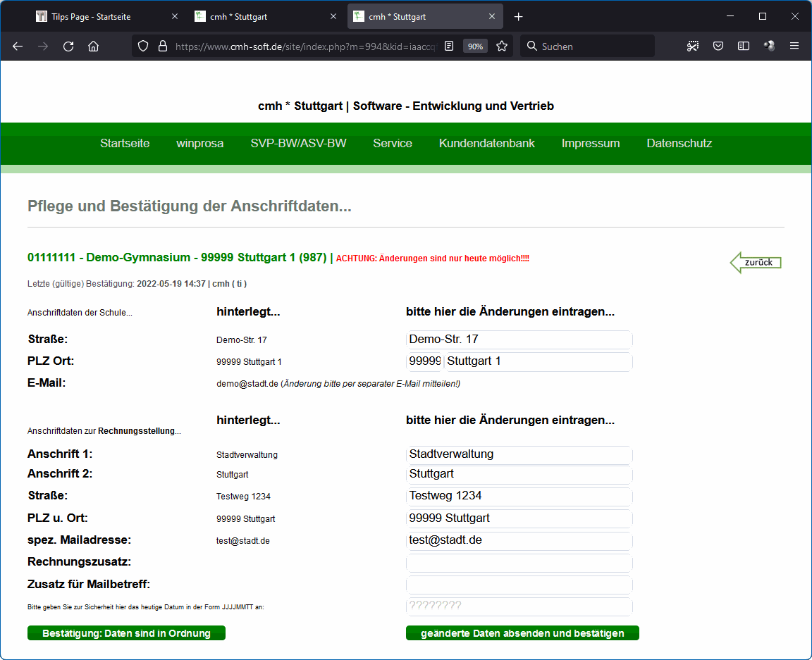Image resolution: width=812 pixels, height=660 pixels.
Task: Click into the empty Rechnungszusatz field
Action: pos(519,563)
